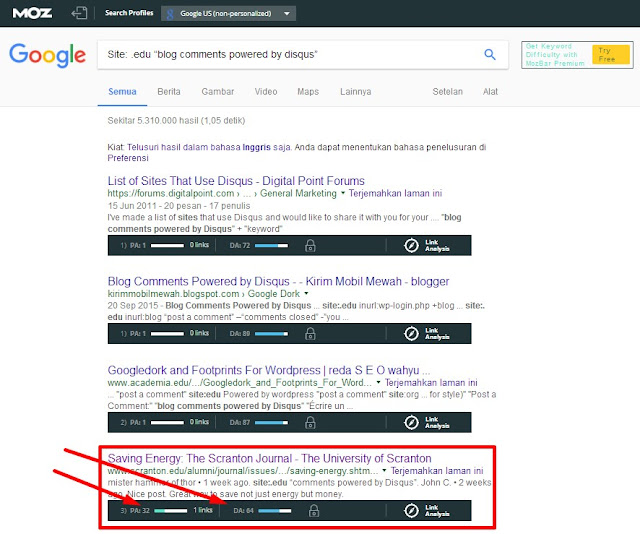
Task: Click lock icon in academia.edu MozBar row
Action: coord(310,422)
